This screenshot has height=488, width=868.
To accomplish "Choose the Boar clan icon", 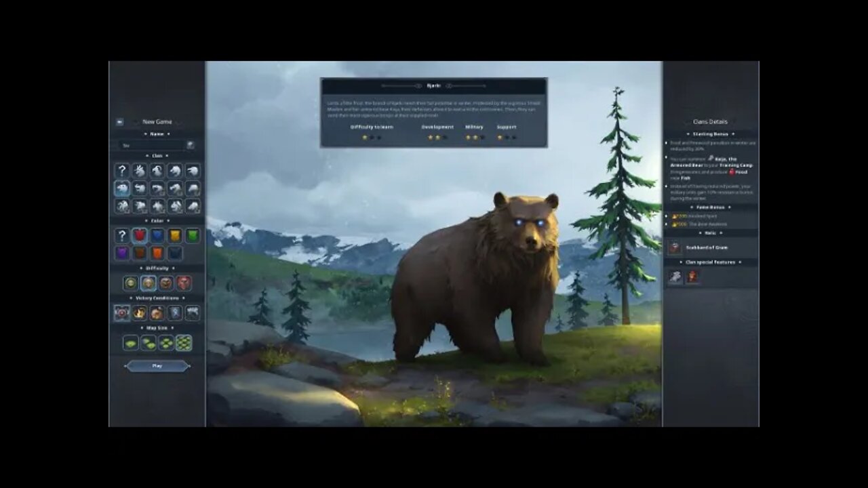I will point(140,188).
